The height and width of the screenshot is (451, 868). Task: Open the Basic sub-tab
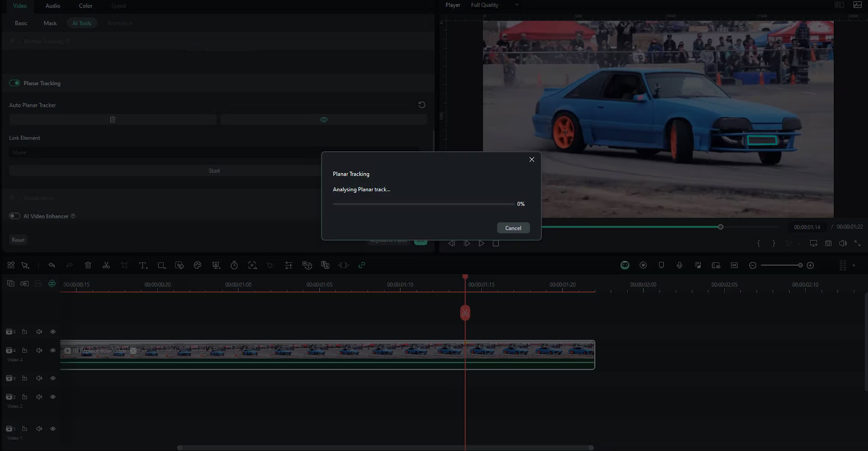21,23
